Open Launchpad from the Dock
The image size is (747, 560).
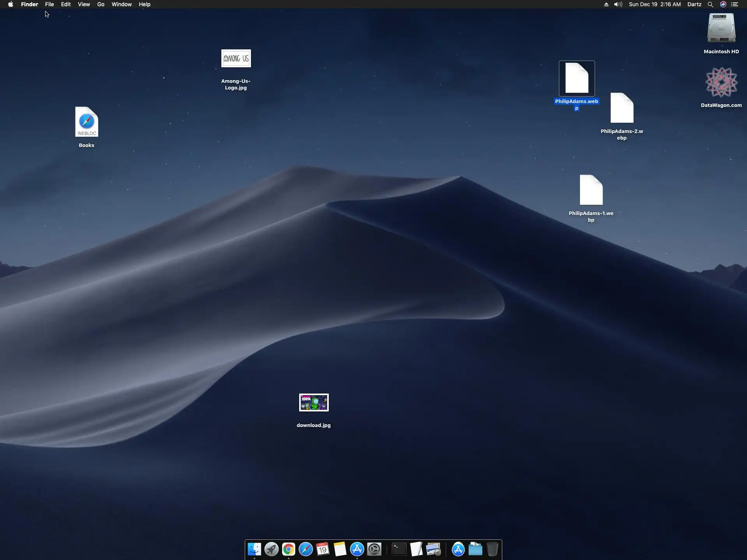tap(271, 549)
